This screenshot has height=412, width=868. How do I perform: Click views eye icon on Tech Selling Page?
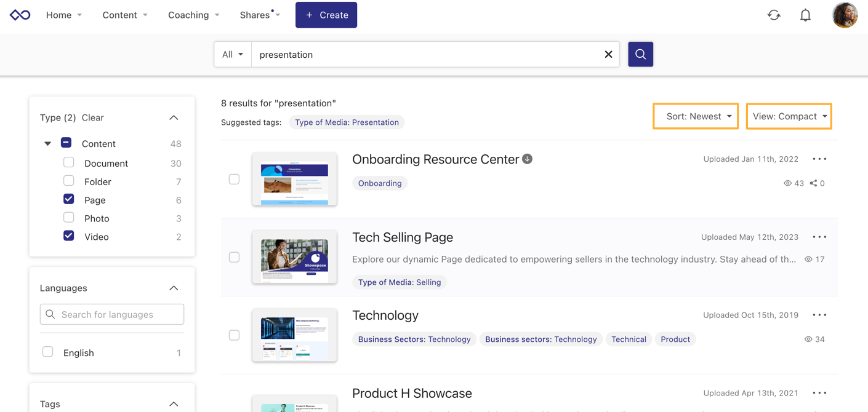[808, 259]
